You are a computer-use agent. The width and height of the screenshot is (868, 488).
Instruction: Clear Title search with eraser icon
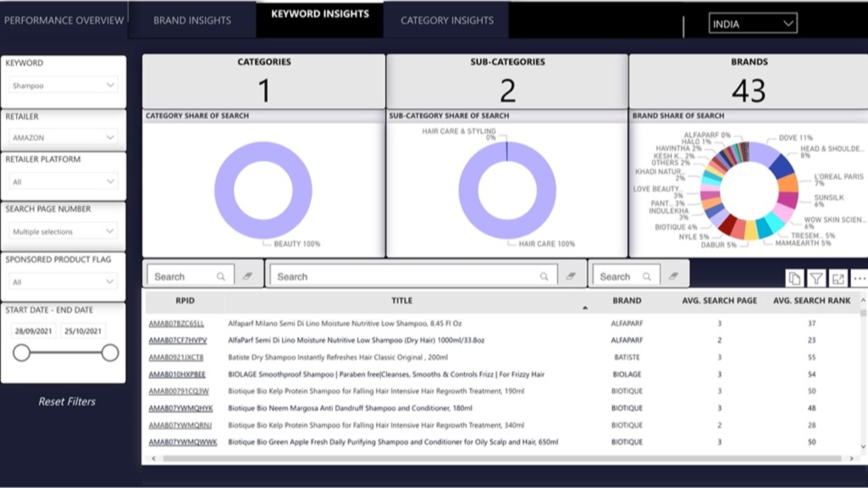pyautogui.click(x=571, y=276)
